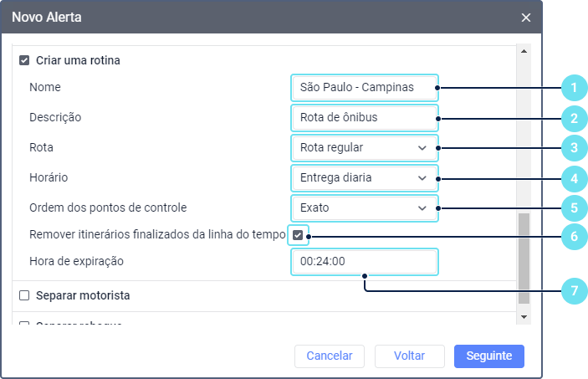Viewport: 588px width, 379px height.
Task: Click annotation marker number 2
Action: [x=573, y=118]
